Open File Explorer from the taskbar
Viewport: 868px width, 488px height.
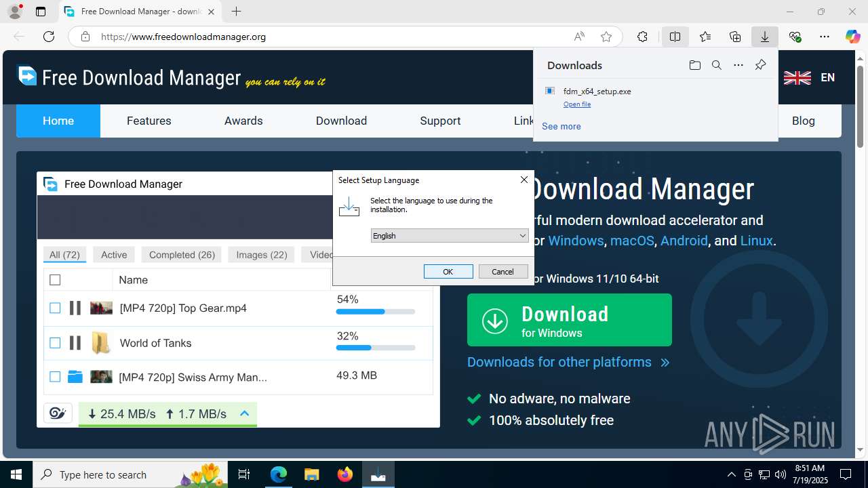(311, 474)
